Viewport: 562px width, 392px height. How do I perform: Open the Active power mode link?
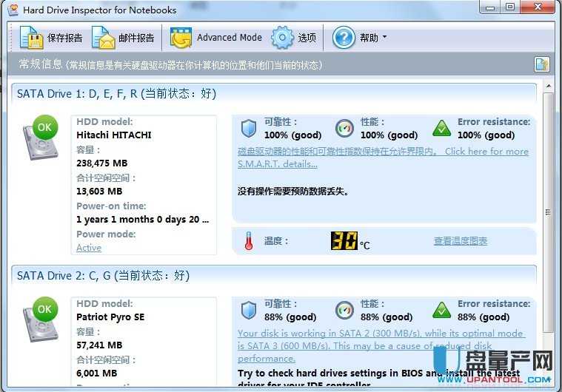click(x=89, y=248)
